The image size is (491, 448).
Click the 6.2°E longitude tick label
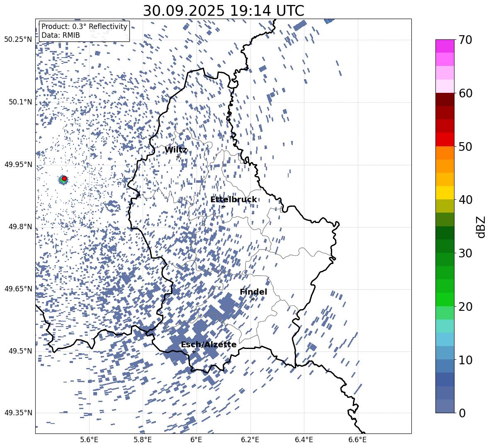pos(250,440)
